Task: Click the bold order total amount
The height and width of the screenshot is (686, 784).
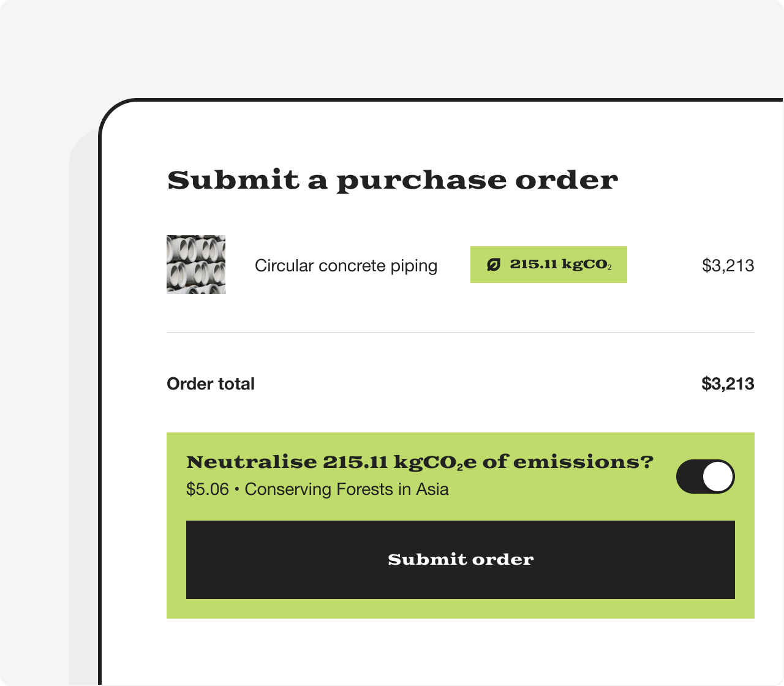Action: click(x=728, y=384)
